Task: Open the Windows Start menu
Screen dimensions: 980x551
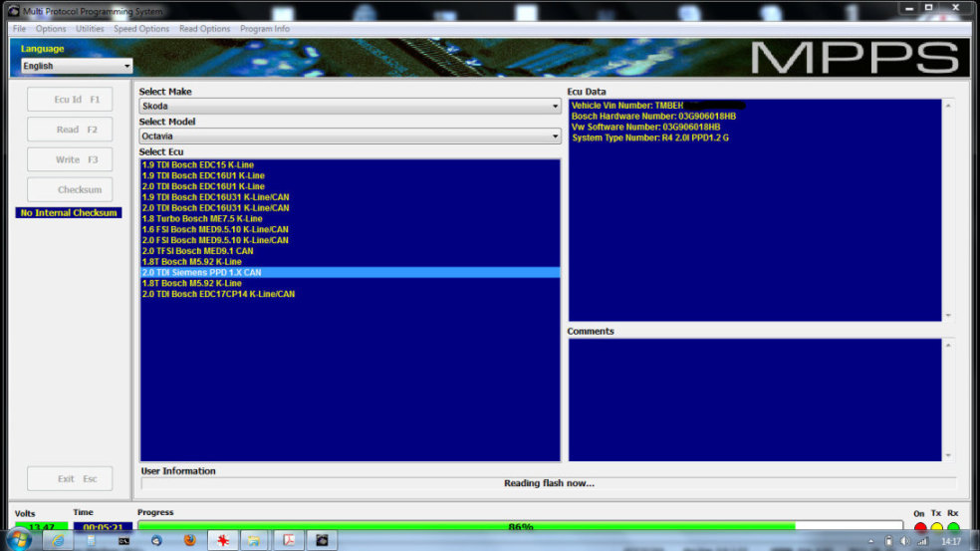Action: click(x=18, y=540)
